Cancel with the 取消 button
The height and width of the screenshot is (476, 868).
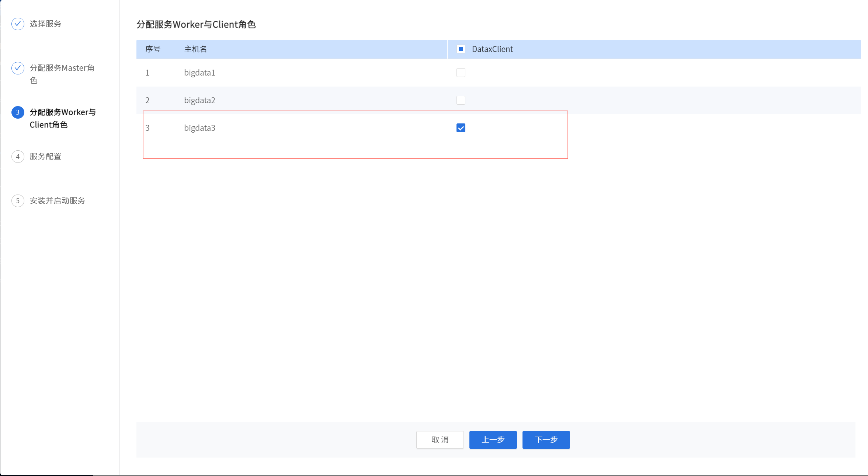[440, 440]
